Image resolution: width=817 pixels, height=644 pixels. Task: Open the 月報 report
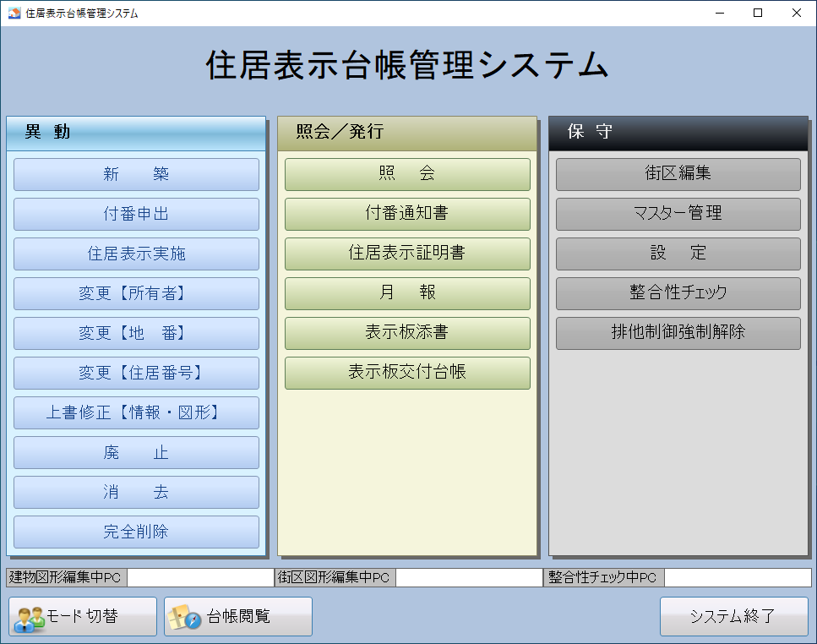pyautogui.click(x=407, y=293)
